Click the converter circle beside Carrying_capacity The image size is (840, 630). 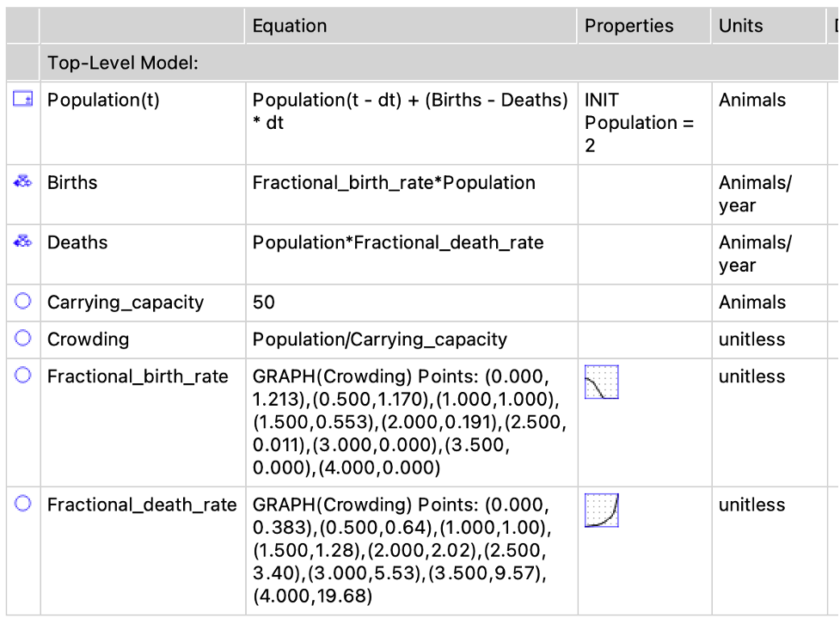22,301
